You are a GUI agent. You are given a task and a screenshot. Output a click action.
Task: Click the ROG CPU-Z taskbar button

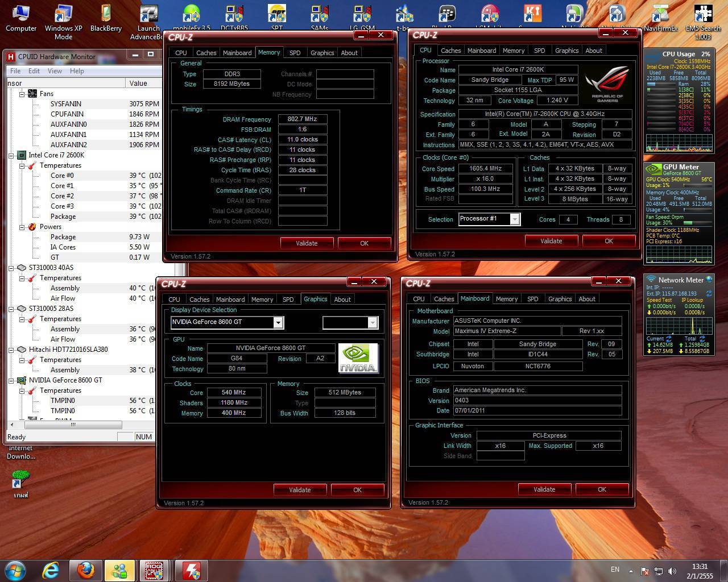pyautogui.click(x=154, y=570)
